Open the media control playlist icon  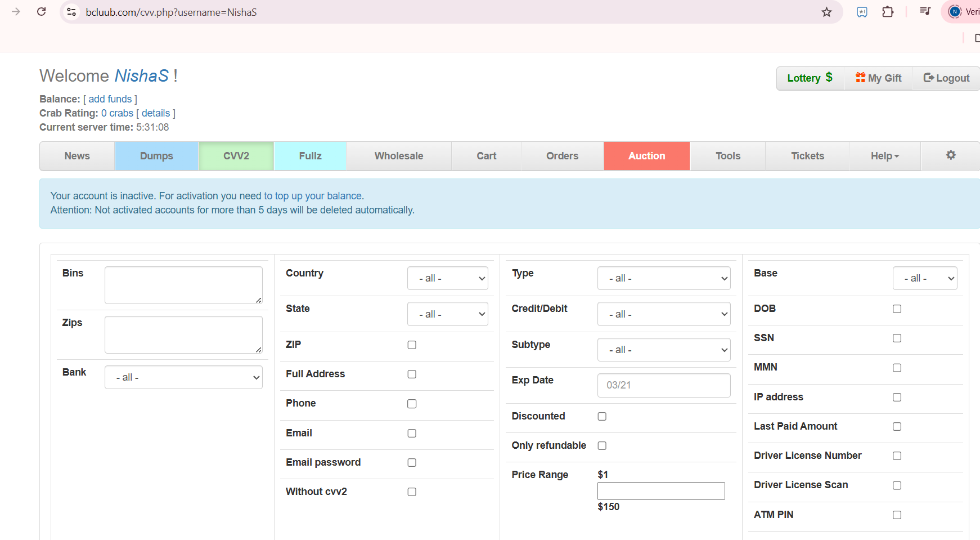click(x=925, y=12)
